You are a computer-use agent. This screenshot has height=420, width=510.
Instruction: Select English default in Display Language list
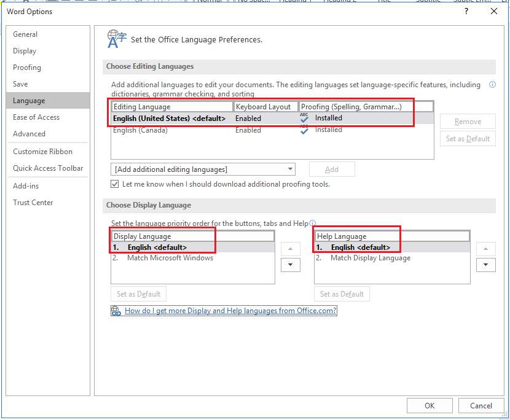(193, 247)
